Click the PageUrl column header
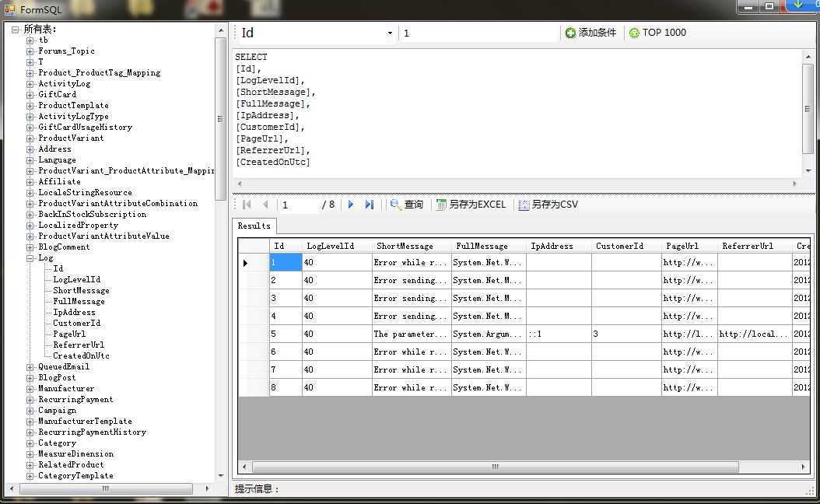820x504 pixels. [689, 246]
